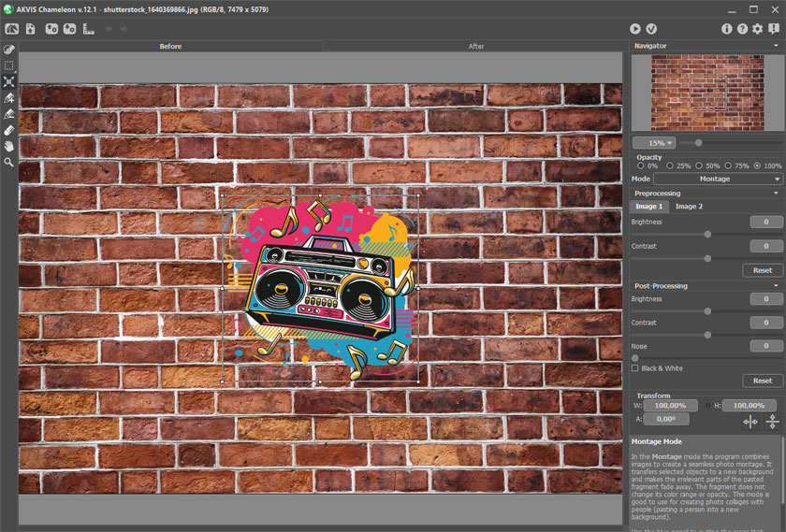Open the Help question mark icon
The width and height of the screenshot is (786, 532).
[742, 29]
